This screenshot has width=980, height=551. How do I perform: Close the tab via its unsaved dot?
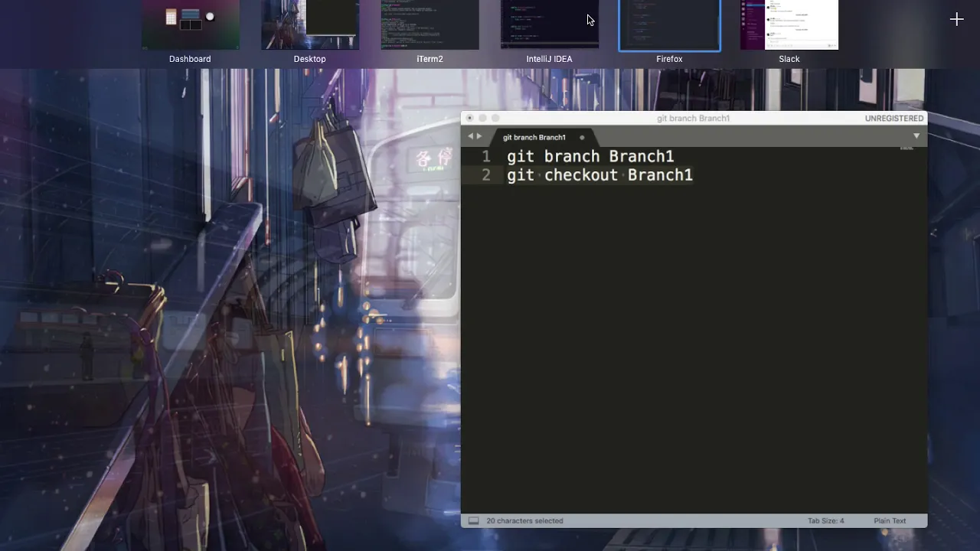click(582, 138)
